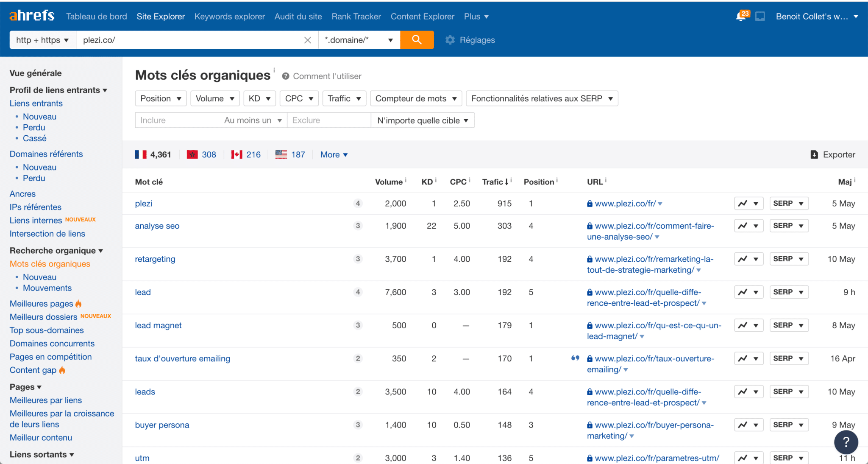Image resolution: width=868 pixels, height=464 pixels.
Task: Open the KD filter dropdown
Action: 259,98
